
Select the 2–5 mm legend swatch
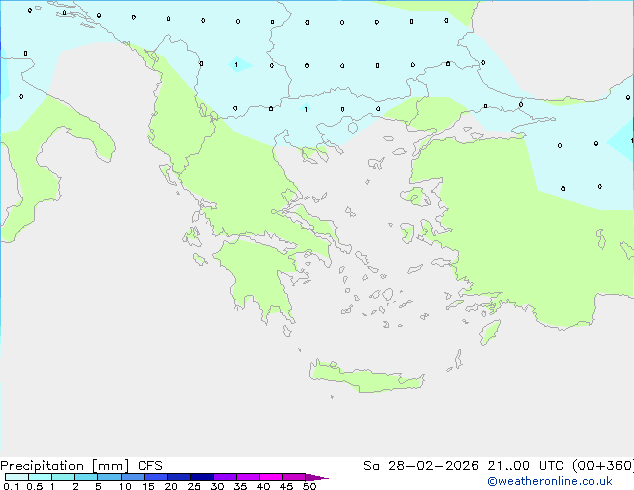click(86, 477)
